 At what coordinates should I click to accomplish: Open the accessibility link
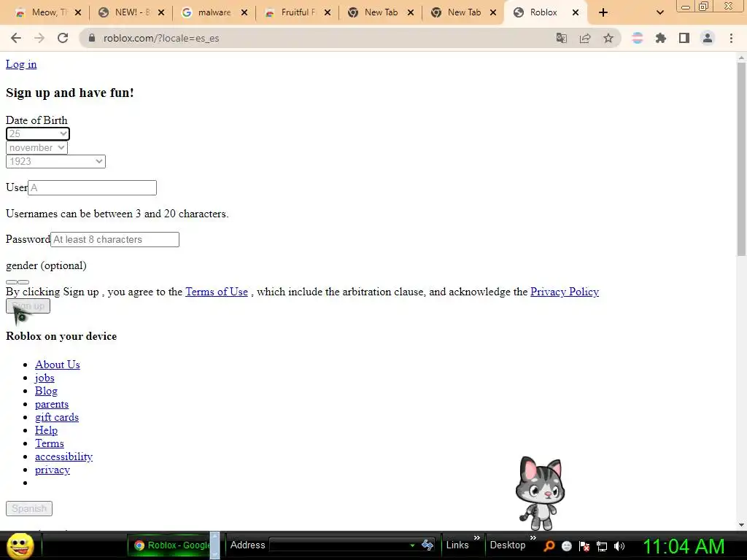pos(64,456)
